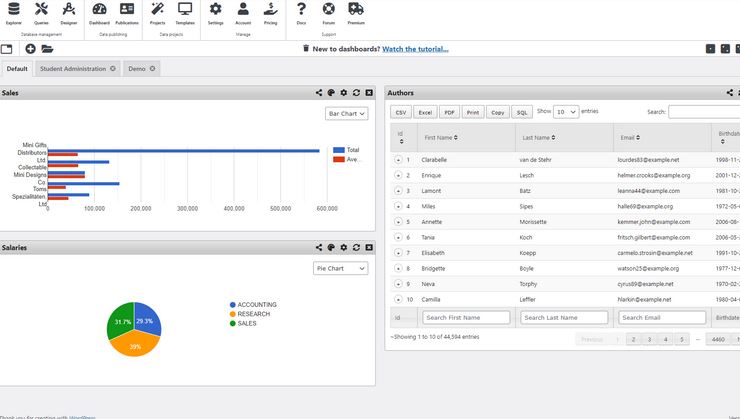The width and height of the screenshot is (740, 419).
Task: Close the Salaries widget
Action: pyautogui.click(x=369, y=247)
